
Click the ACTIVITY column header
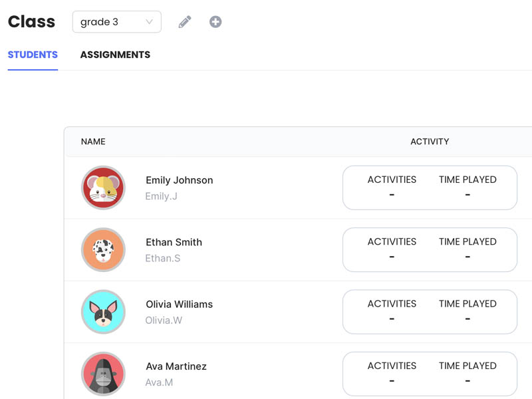tap(430, 142)
